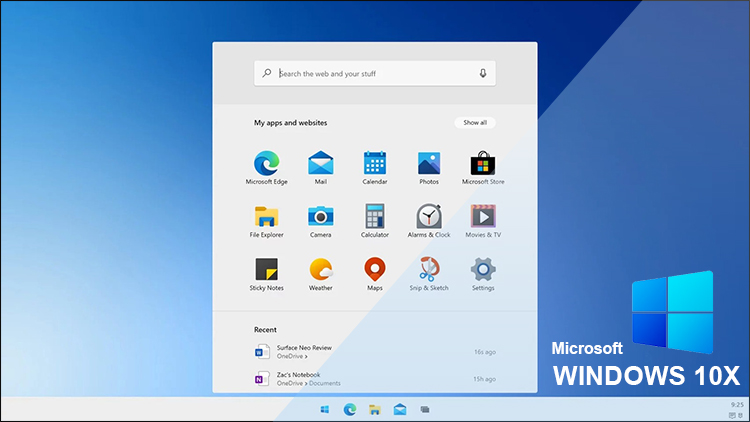Click the Word icon of Surface Neo Review

(x=262, y=352)
